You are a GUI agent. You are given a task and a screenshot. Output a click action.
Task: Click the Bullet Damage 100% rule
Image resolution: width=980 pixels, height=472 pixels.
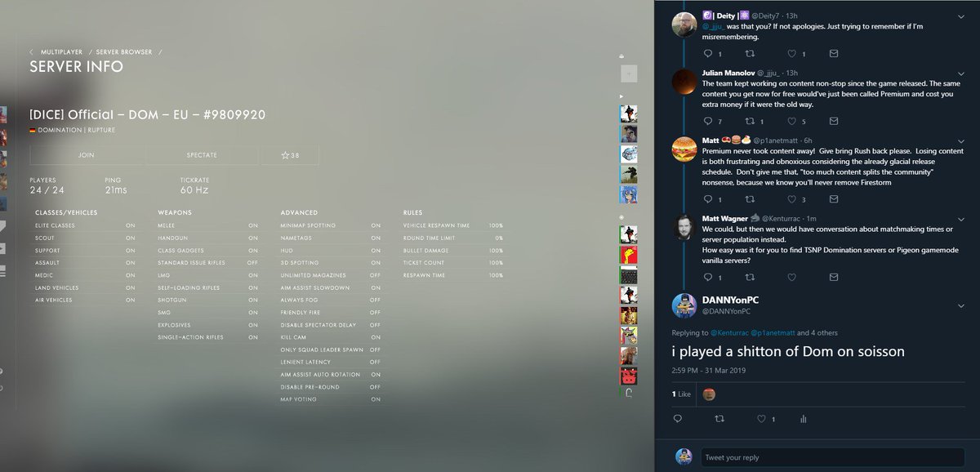453,250
